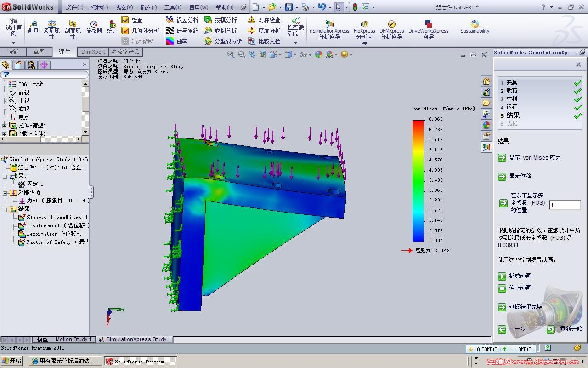
Task: Open the Help question-mark dropdown
Action: (551, 7)
